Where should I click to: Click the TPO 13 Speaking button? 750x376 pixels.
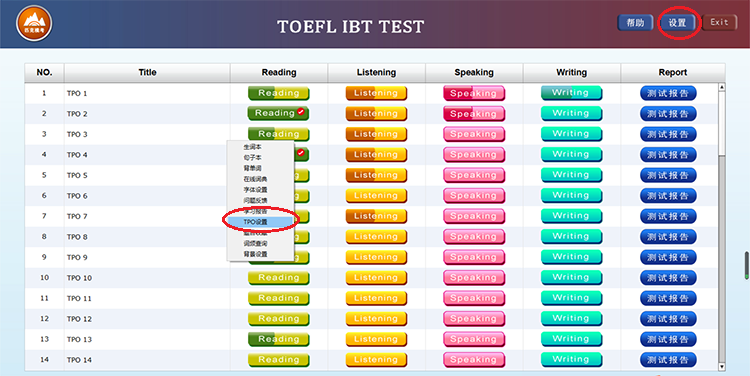pos(474,340)
